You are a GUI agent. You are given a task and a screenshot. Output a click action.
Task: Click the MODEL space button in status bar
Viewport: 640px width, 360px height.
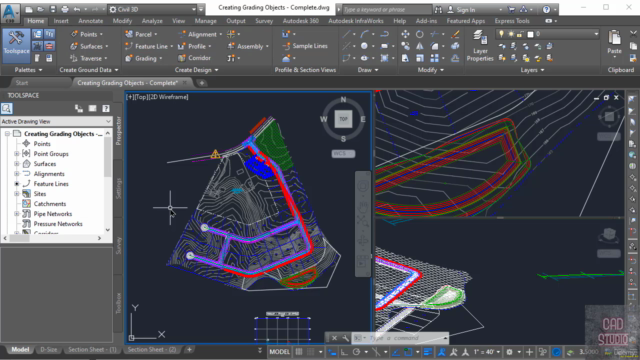click(x=280, y=352)
